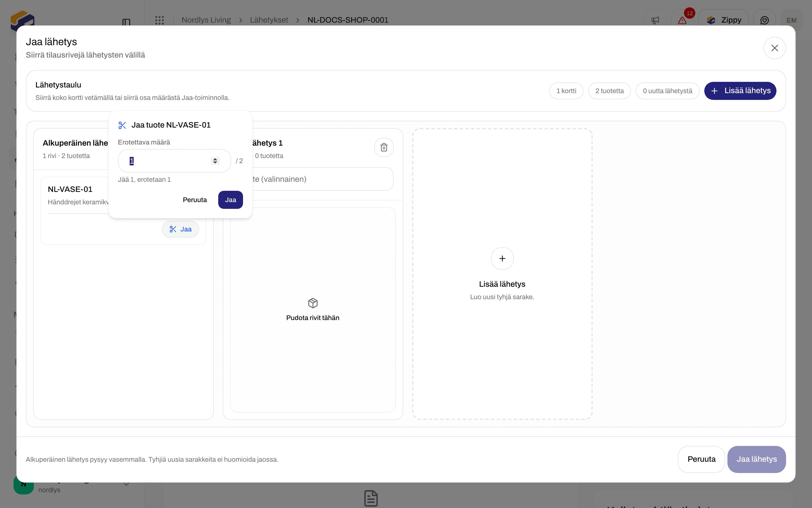Toggle the sidebar panel icon

[126, 22]
